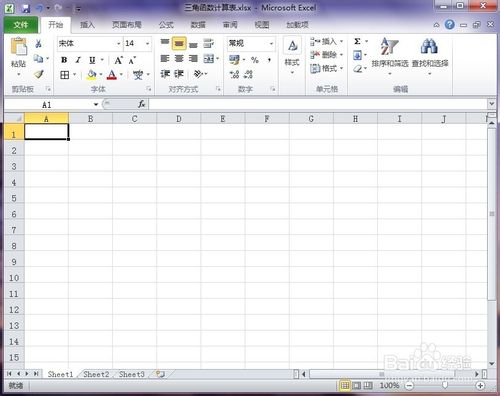Switch to the 公式 ribbon tab
500x396 pixels.
pos(166,25)
